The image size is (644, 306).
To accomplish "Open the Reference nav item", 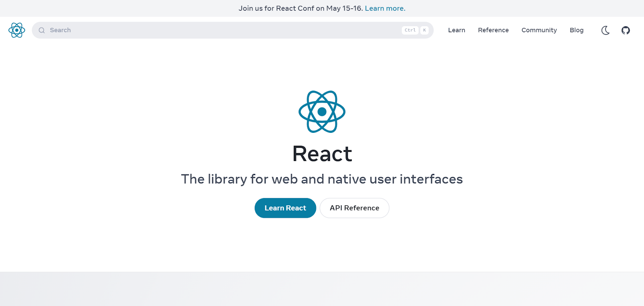I will 493,30.
